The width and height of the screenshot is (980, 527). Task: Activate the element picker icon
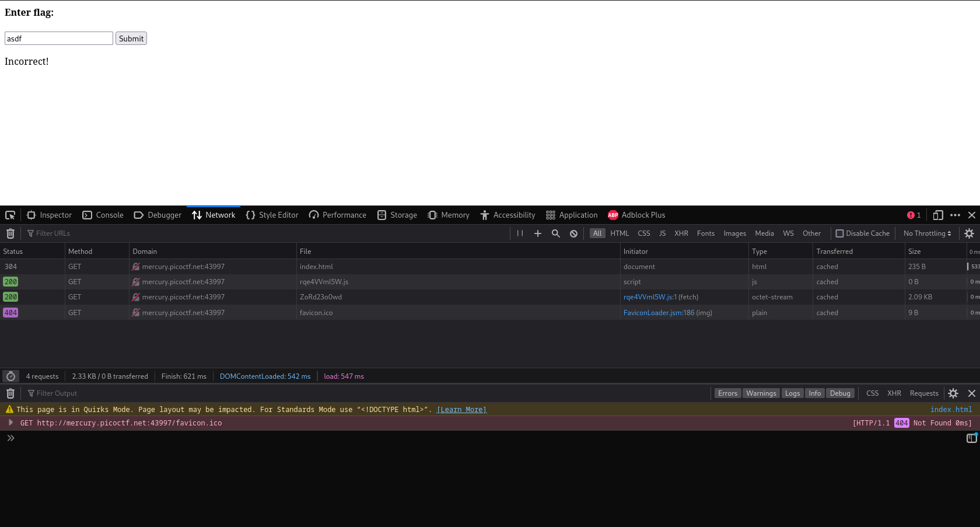[x=10, y=215]
